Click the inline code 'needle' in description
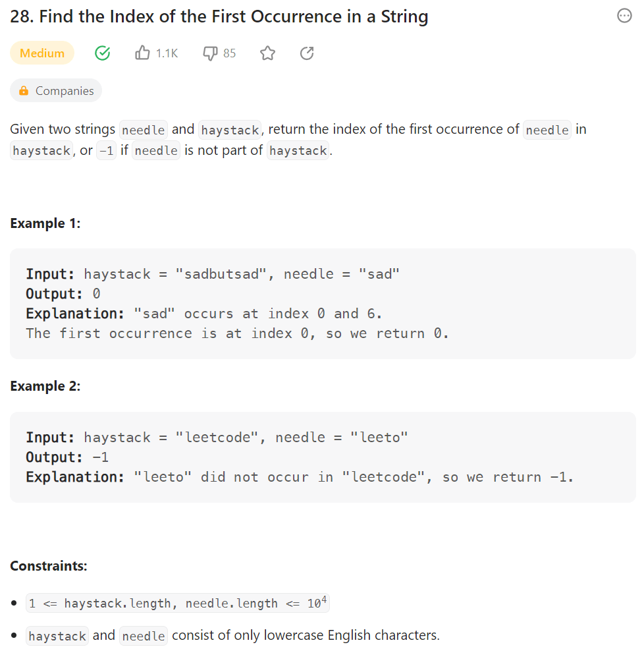The height and width of the screenshot is (653, 644). [143, 129]
